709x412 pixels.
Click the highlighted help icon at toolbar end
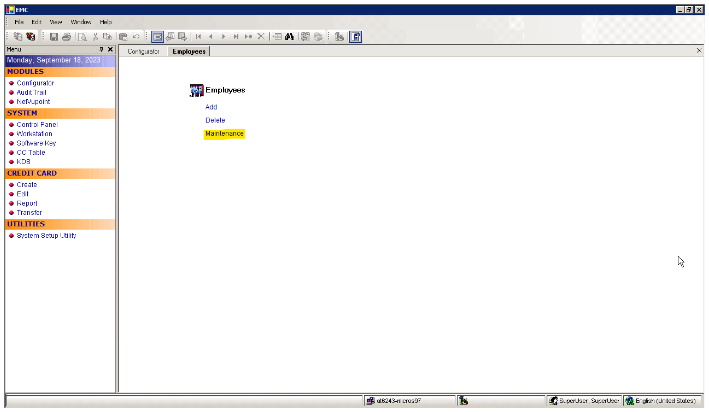[355, 37]
